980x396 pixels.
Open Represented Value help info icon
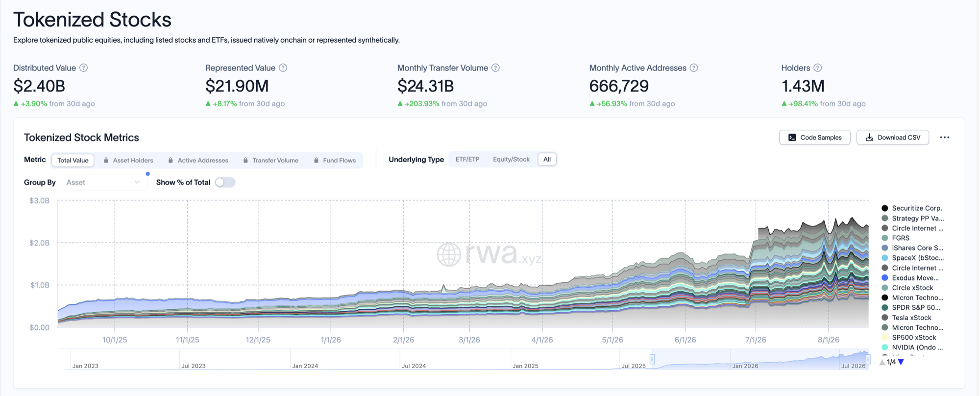pyautogui.click(x=283, y=68)
